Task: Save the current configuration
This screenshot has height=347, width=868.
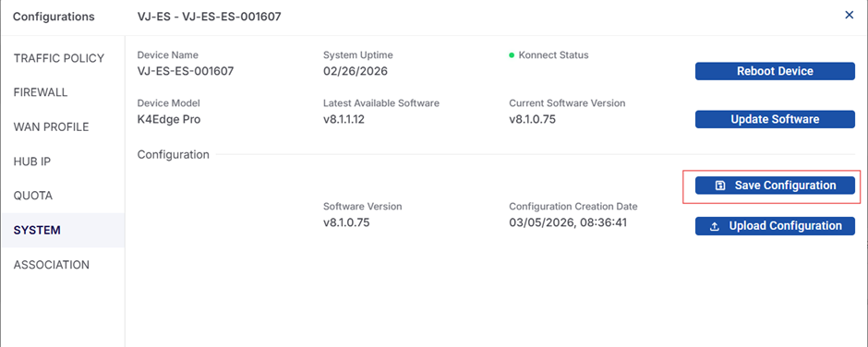Action: pos(775,185)
